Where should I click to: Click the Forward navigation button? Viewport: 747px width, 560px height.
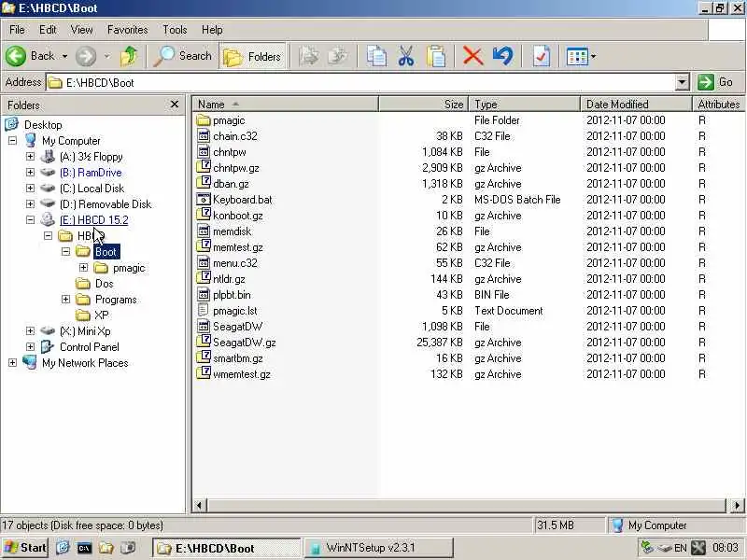click(x=86, y=56)
